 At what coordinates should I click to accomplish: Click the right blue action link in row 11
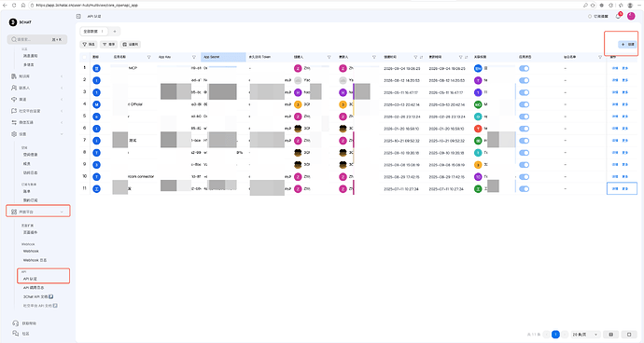tap(625, 188)
